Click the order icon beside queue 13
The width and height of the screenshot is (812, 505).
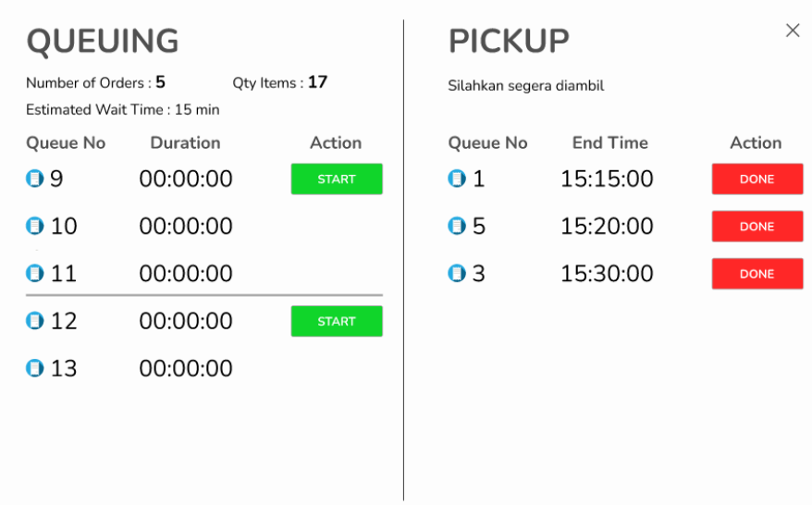(x=35, y=368)
